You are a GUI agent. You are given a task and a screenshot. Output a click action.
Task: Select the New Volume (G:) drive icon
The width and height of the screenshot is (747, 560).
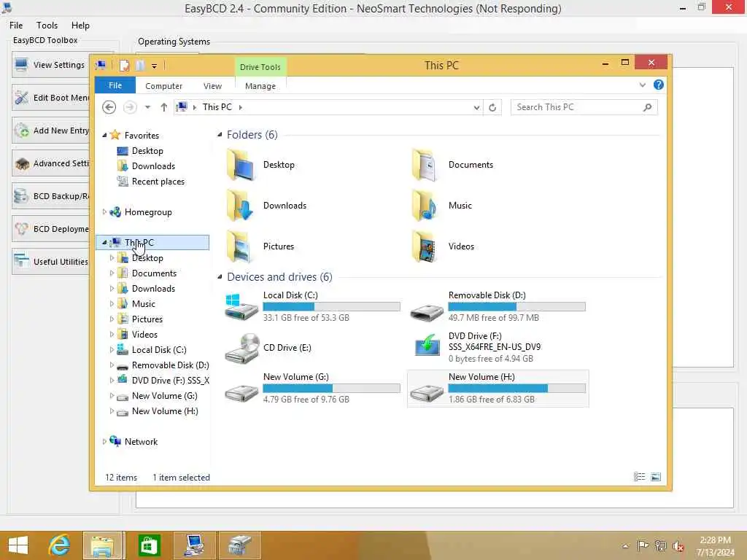tap(241, 393)
